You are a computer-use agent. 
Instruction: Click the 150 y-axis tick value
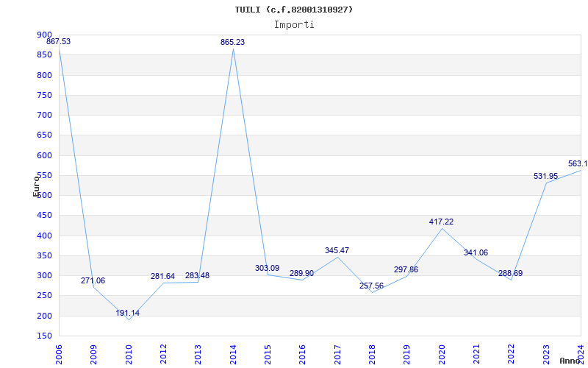tap(44, 336)
